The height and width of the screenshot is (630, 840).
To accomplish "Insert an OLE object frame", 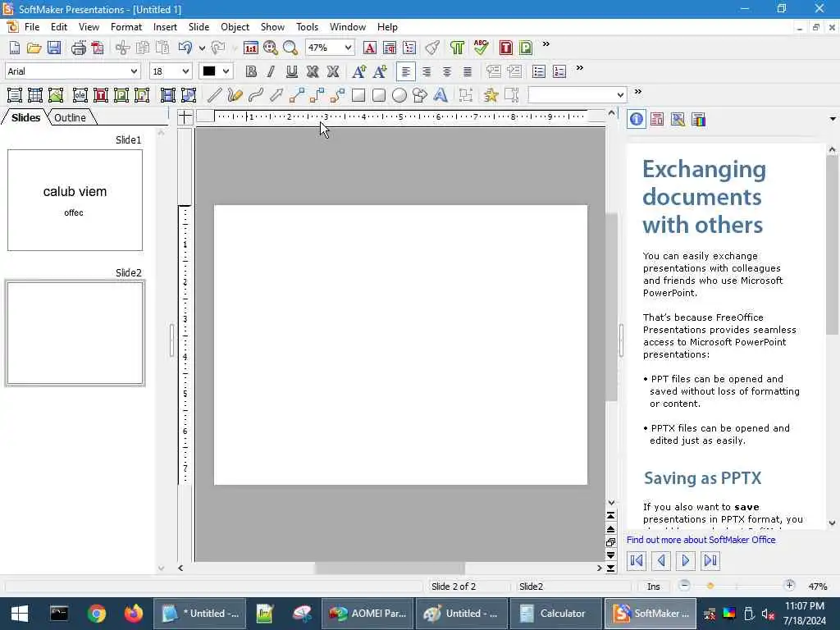I will (80, 95).
